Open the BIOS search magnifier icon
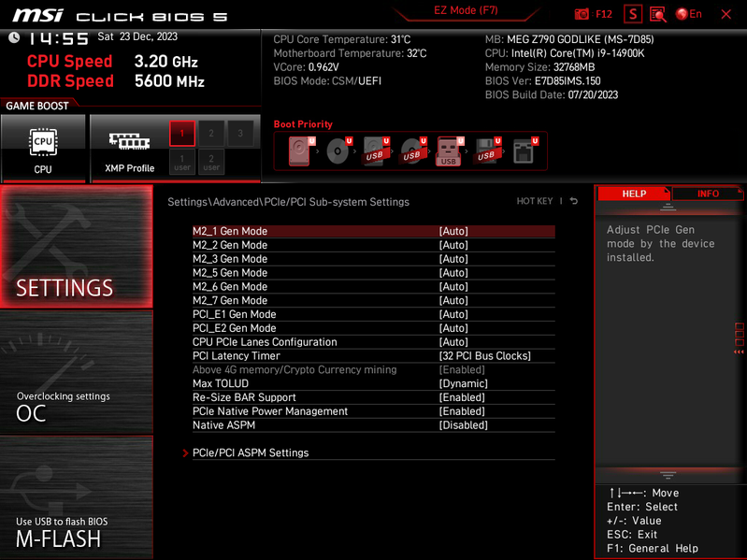Viewport: 747px width, 560px height. pyautogui.click(x=658, y=14)
